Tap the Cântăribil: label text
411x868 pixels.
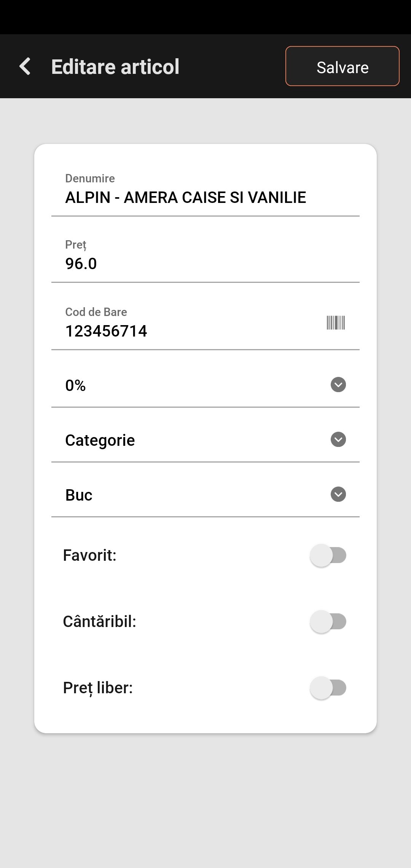click(x=100, y=622)
